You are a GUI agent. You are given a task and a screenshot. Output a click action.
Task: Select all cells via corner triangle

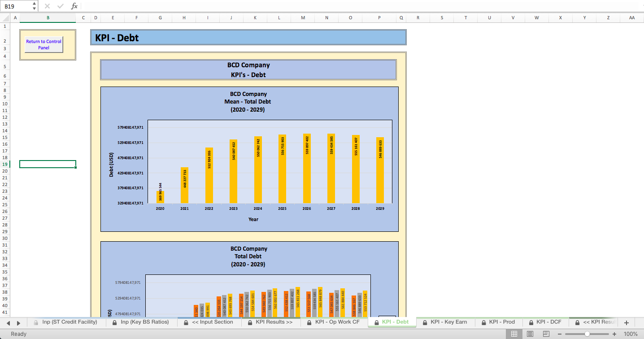5,17
